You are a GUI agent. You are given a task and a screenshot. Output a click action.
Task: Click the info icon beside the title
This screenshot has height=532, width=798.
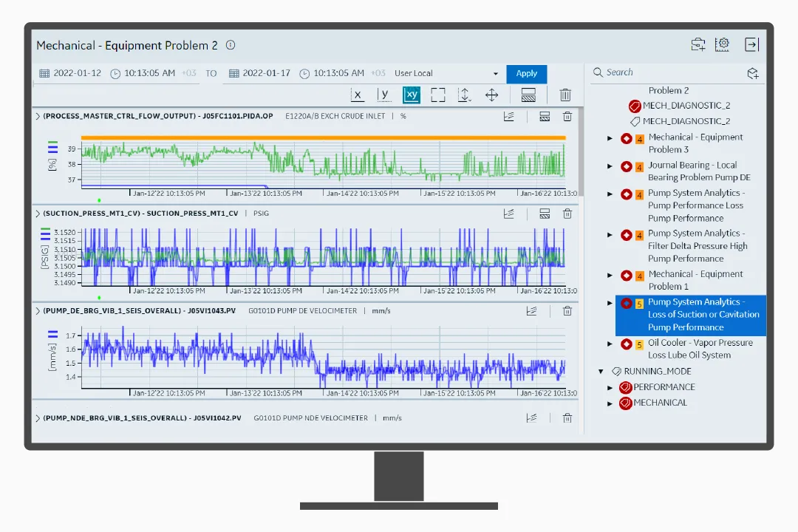[x=231, y=45]
